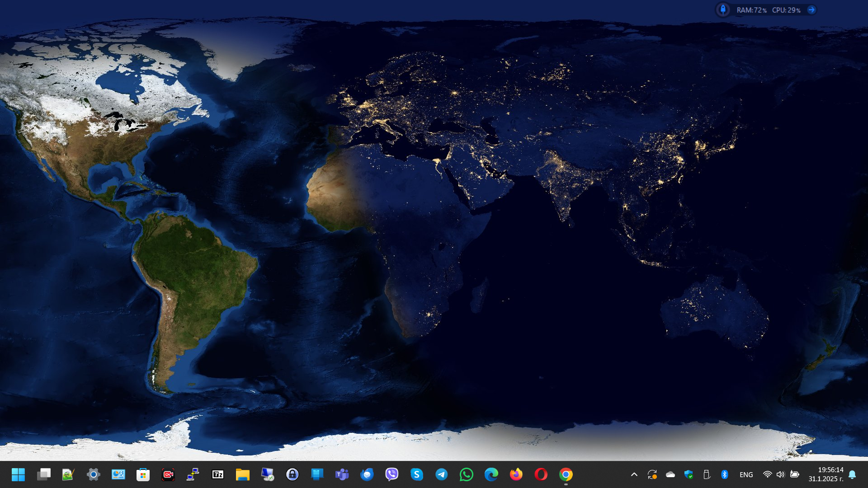The image size is (868, 488).
Task: Open the notification center bell
Action: click(852, 474)
